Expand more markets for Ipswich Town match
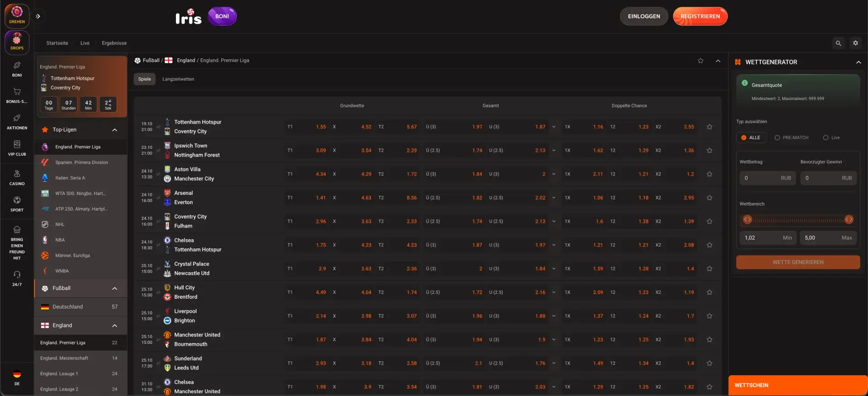 pyautogui.click(x=554, y=151)
